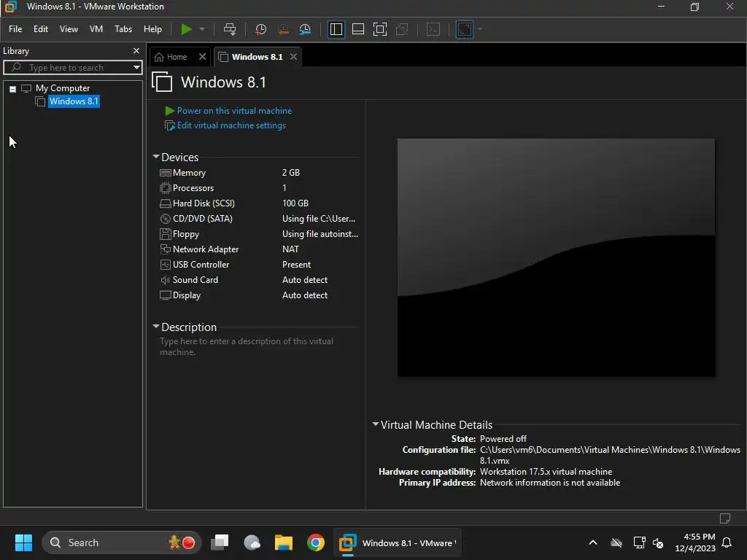Collapse the Virtual Machine Details section
747x560 pixels.
376,424
